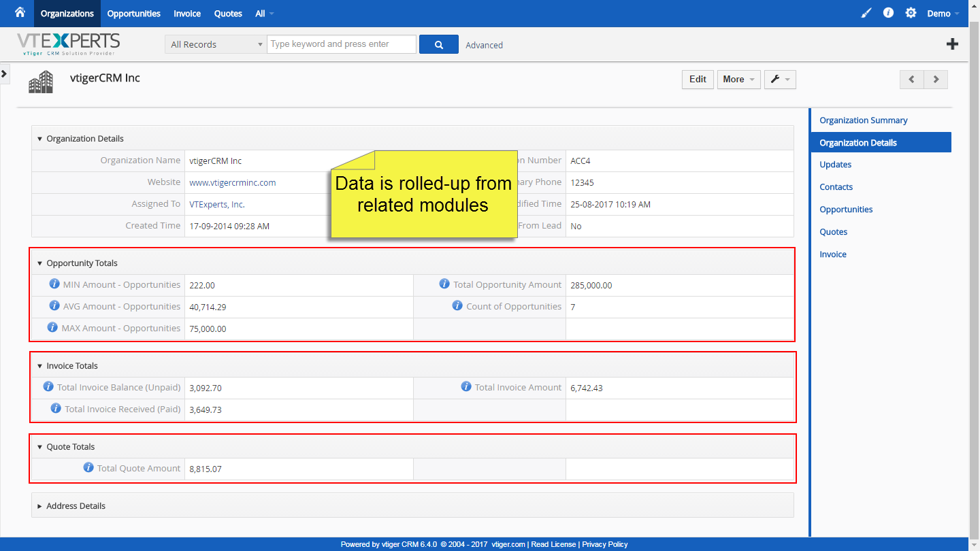Open the All Records search dropdown
Viewport: 980px width, 551px height.
point(216,44)
